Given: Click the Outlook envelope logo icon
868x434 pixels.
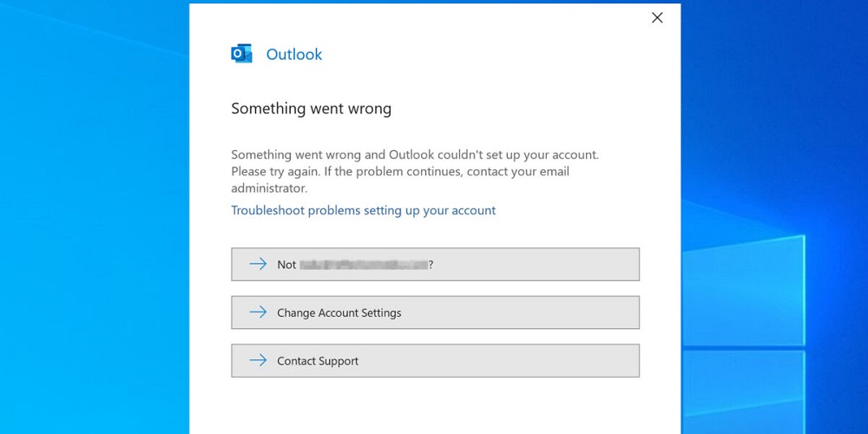Looking at the screenshot, I should coord(241,54).
